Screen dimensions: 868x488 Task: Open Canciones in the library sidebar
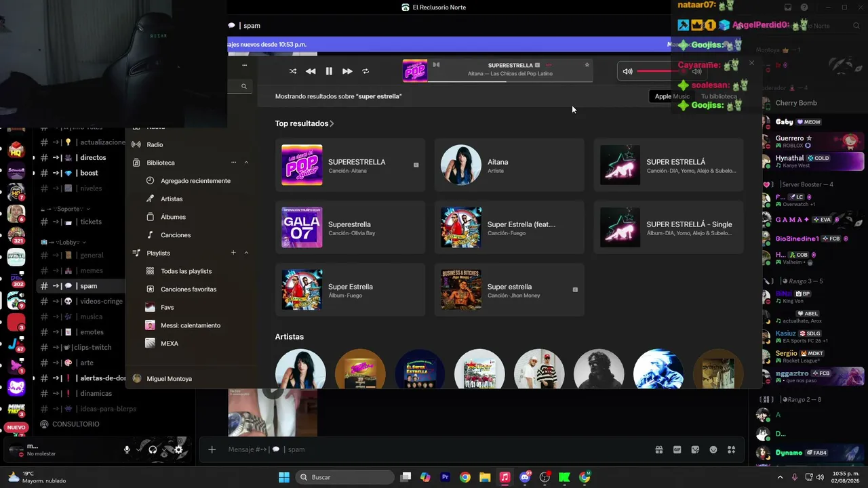[x=176, y=235]
